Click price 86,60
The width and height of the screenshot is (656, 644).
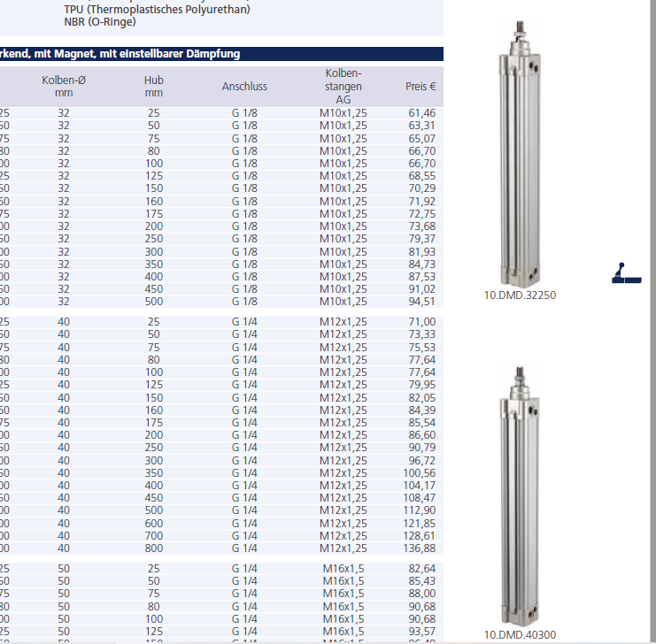pyautogui.click(x=421, y=435)
